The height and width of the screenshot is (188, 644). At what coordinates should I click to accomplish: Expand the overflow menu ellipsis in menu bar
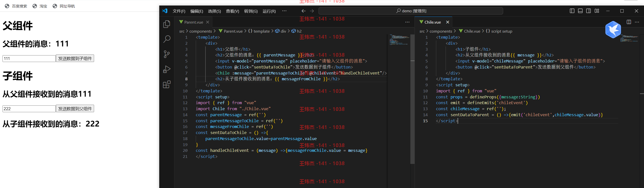click(284, 11)
